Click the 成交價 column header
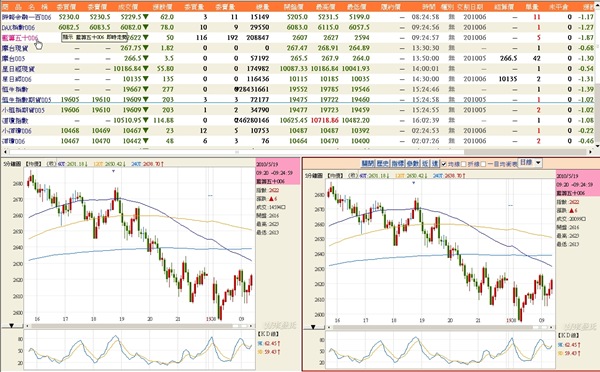The width and height of the screenshot is (600, 372). [129, 7]
